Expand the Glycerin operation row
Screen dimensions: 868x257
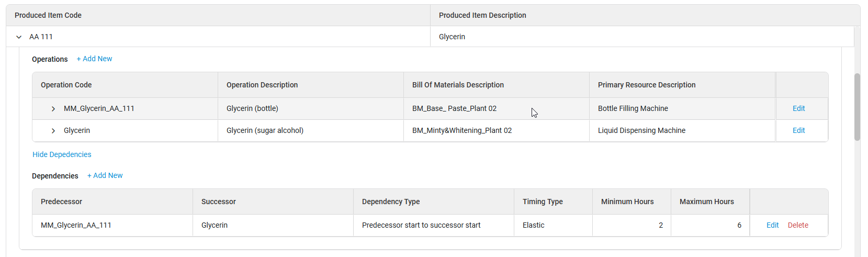(53, 131)
